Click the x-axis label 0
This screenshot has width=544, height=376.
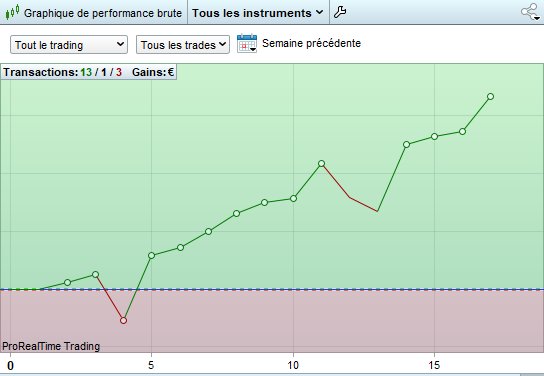tap(10, 365)
